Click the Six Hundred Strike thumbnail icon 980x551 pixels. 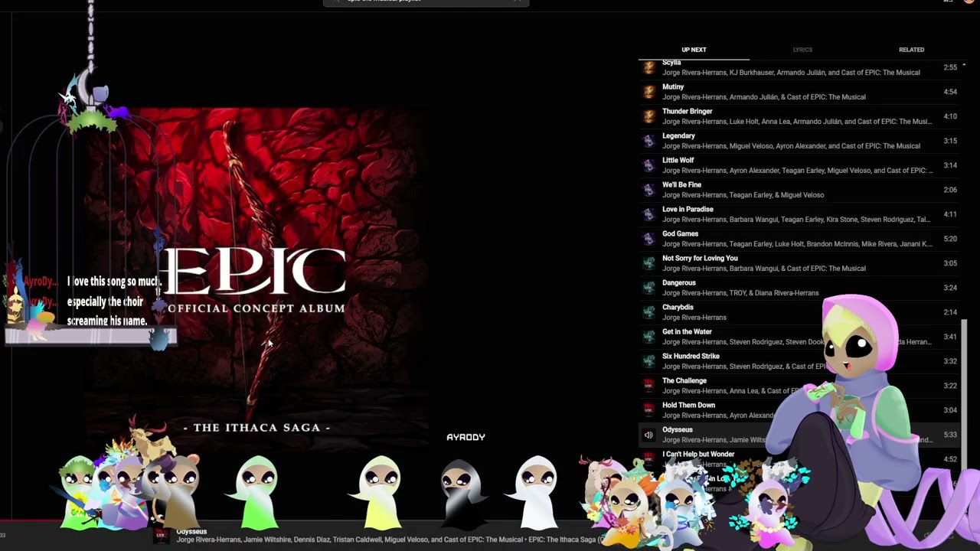click(648, 361)
